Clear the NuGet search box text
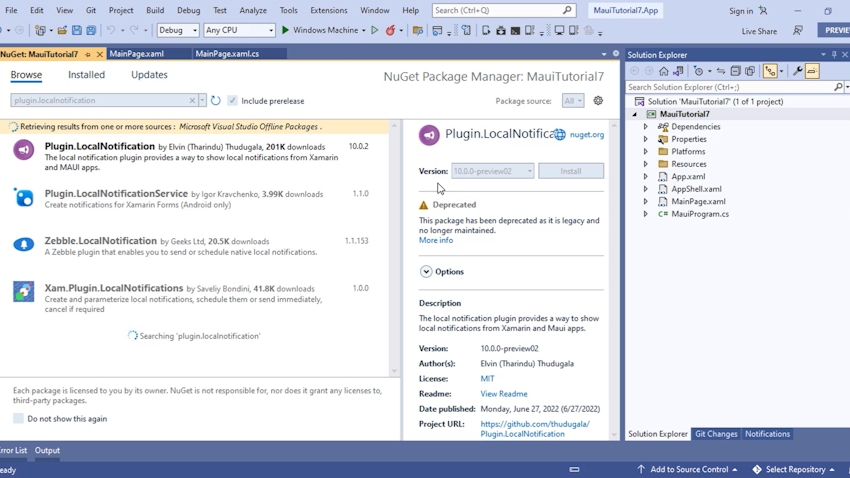This screenshot has width=850, height=478. [x=192, y=100]
